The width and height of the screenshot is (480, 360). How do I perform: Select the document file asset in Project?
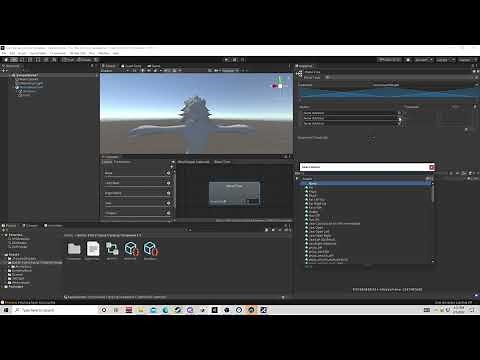pyautogui.click(x=93, y=249)
